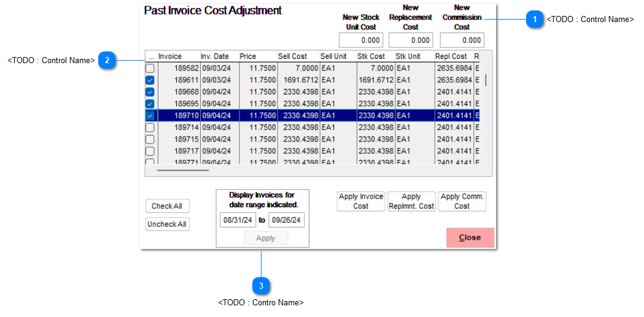Click the Stk Unit column header

414,56
